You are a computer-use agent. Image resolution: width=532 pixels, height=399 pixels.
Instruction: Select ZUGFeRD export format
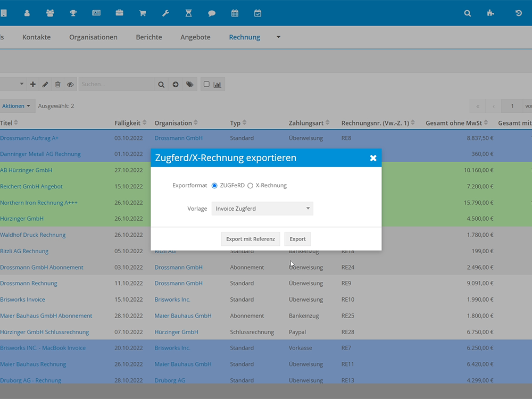(x=215, y=186)
